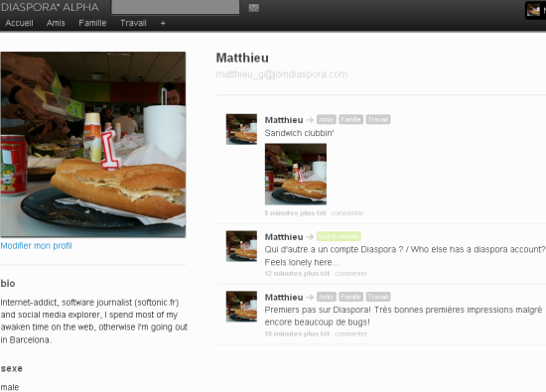Go to Accueil tab
Screen dimensions: 546x392
[19, 23]
